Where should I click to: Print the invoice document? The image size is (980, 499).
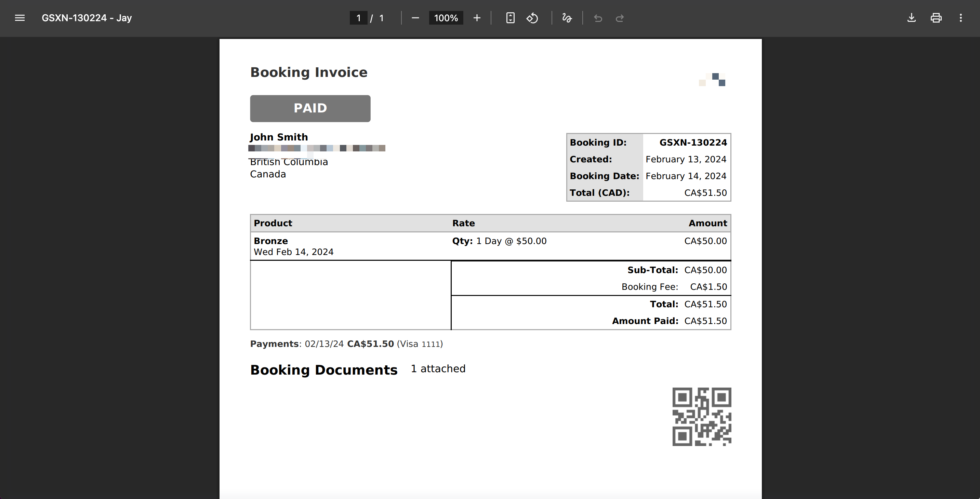(x=936, y=18)
